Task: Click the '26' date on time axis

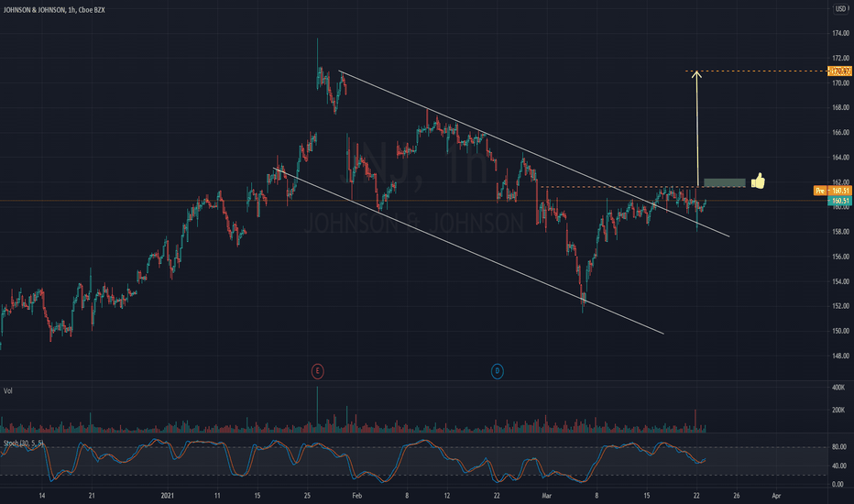Action: pyautogui.click(x=737, y=495)
